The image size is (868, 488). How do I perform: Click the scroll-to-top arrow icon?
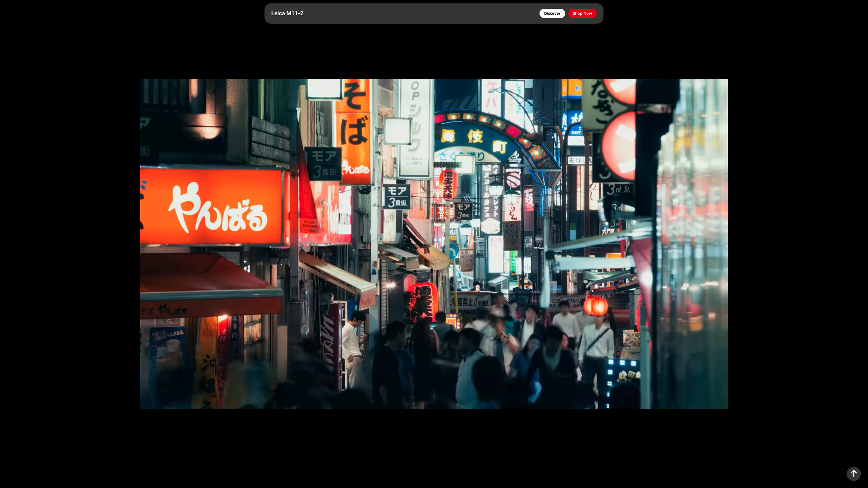point(853,473)
